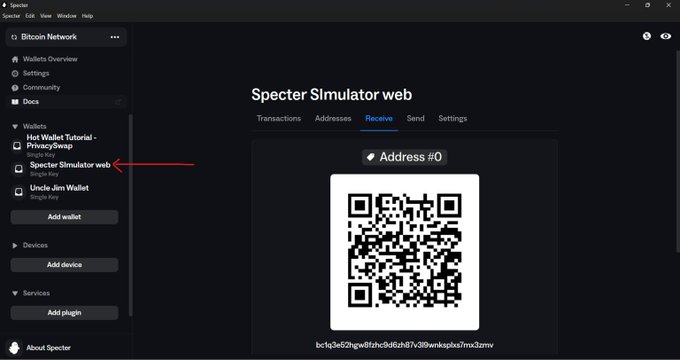
Task: Switch to the Send tab
Action: pyautogui.click(x=415, y=118)
